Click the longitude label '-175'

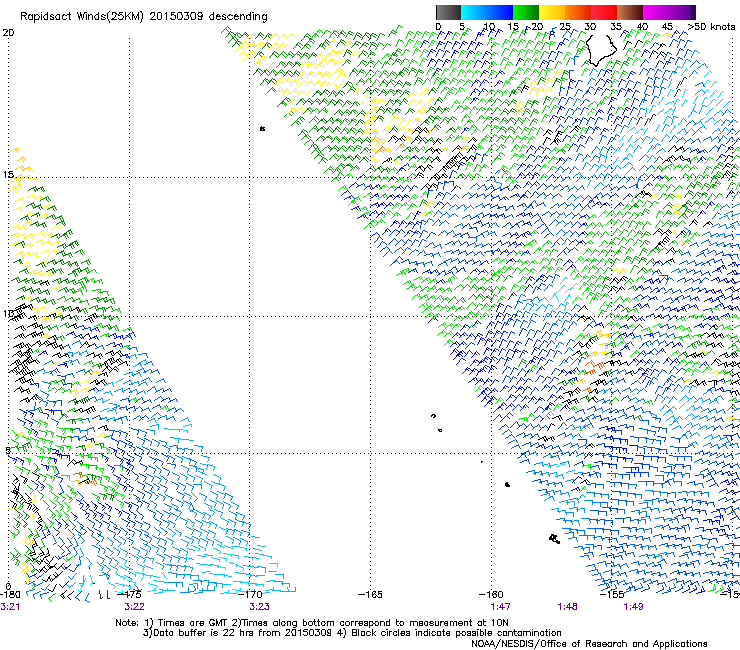click(x=130, y=595)
